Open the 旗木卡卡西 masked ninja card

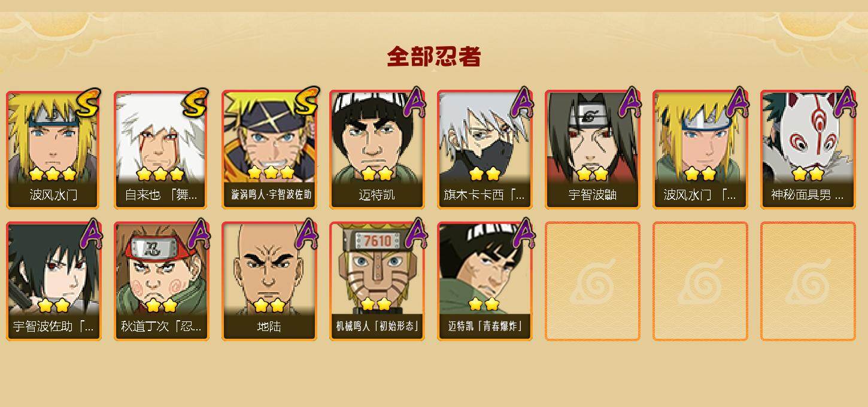tap(485, 150)
